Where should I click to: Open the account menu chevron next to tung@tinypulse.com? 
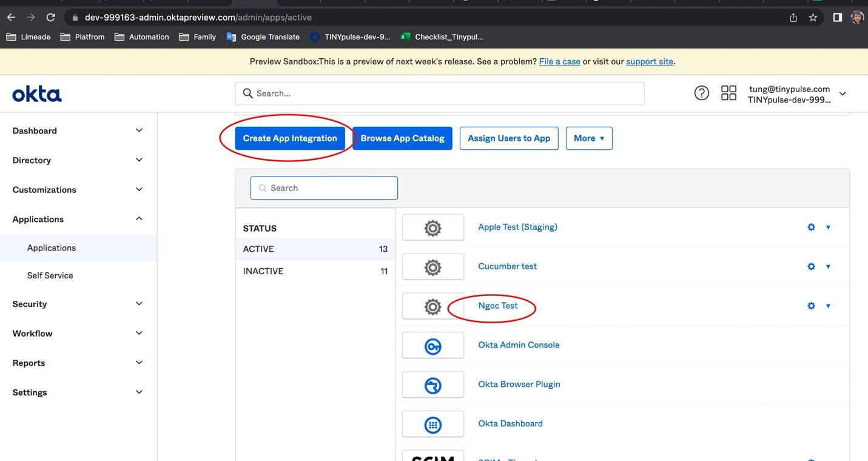pos(843,94)
